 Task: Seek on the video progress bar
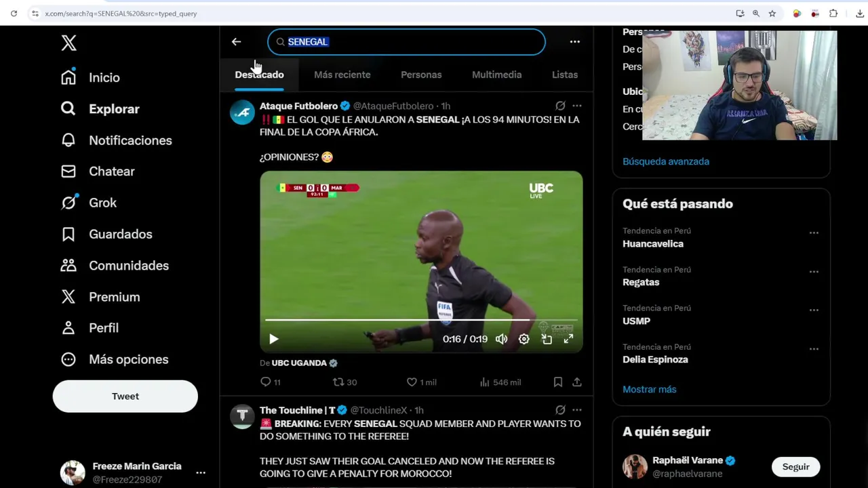tap(420, 320)
